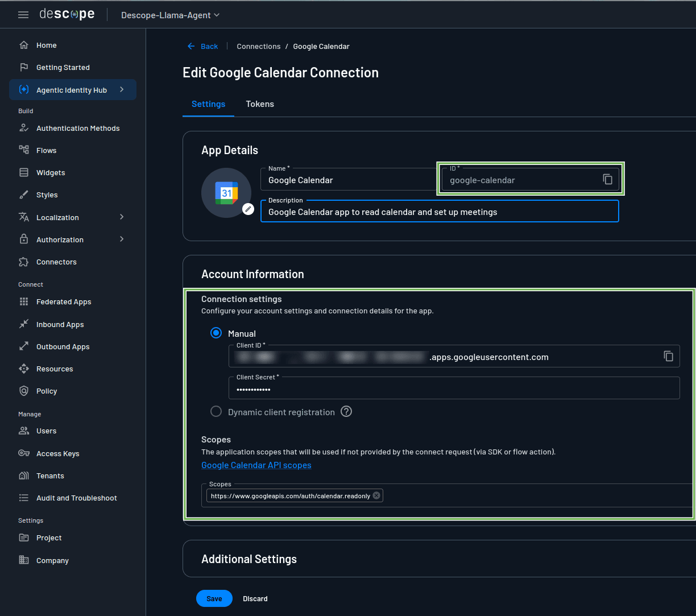The width and height of the screenshot is (696, 616).
Task: Click the Name input field
Action: coord(349,180)
